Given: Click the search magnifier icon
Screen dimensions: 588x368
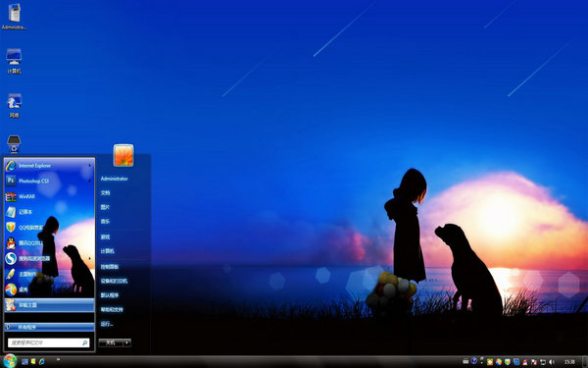Looking at the screenshot, I should (84, 342).
